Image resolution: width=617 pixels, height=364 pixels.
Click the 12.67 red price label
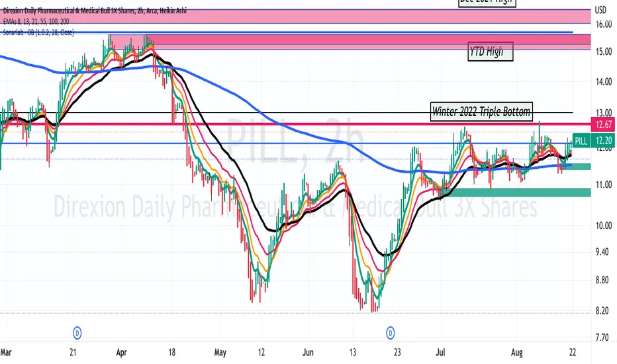coord(604,124)
